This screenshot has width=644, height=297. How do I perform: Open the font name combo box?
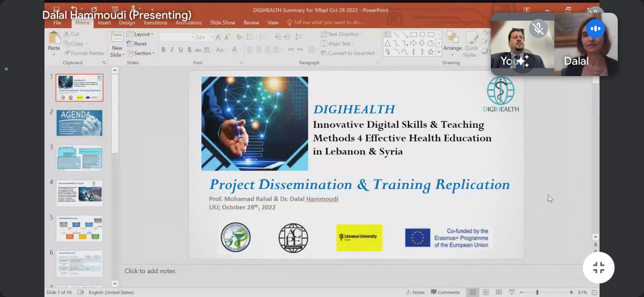[x=177, y=37]
